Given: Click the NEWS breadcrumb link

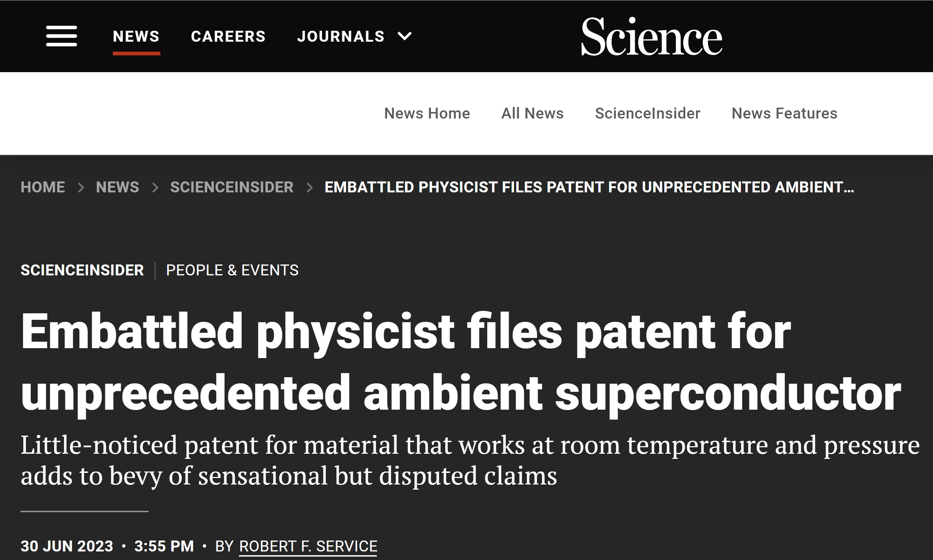Looking at the screenshot, I should pyautogui.click(x=117, y=187).
